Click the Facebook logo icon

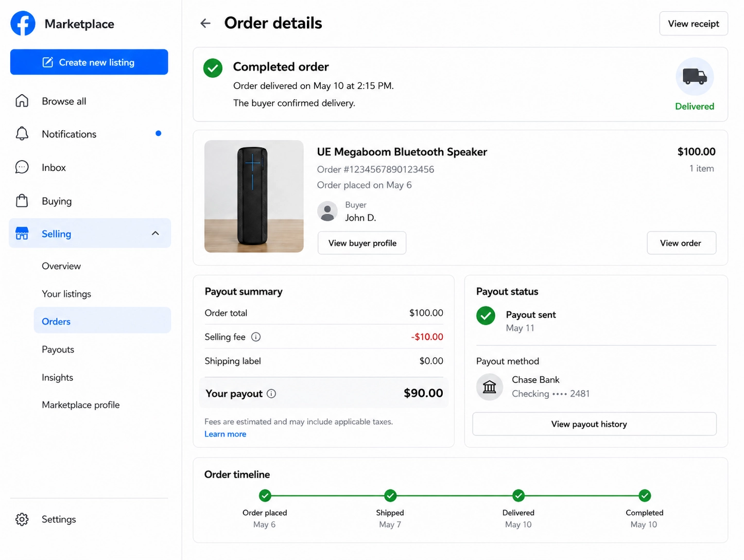23,23
